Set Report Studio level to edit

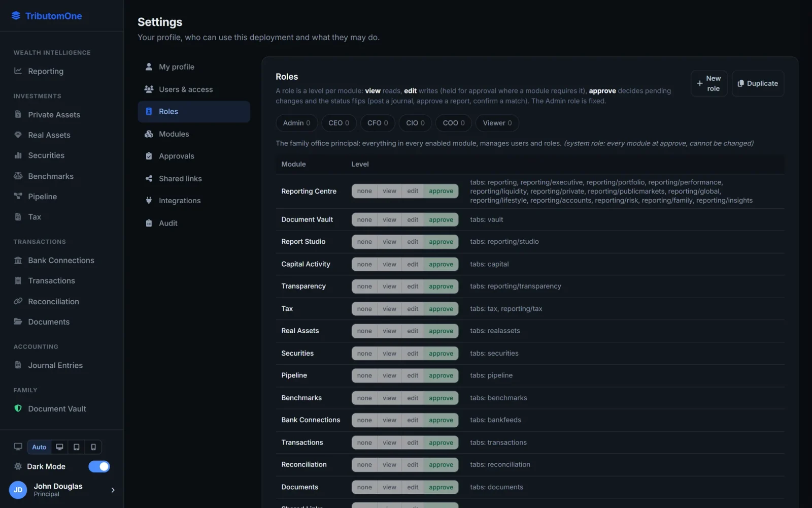pos(413,242)
